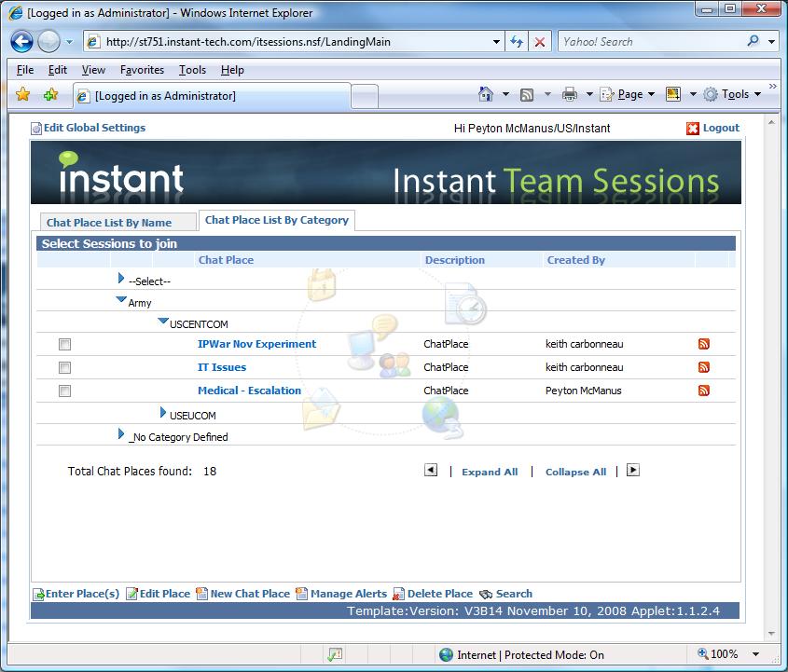Open the address bar history dropdown

(x=496, y=42)
